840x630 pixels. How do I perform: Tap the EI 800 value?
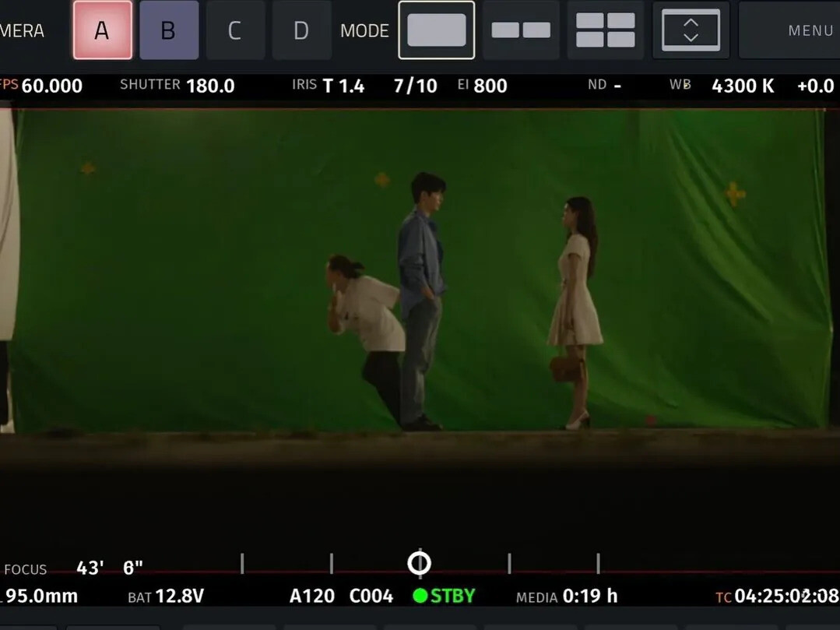pyautogui.click(x=482, y=86)
